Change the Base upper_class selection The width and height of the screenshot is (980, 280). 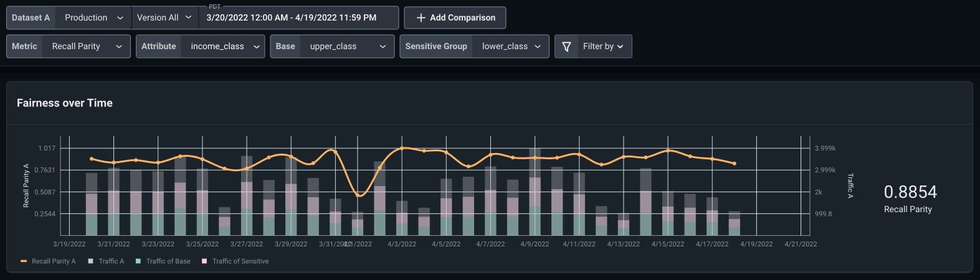pos(347,47)
